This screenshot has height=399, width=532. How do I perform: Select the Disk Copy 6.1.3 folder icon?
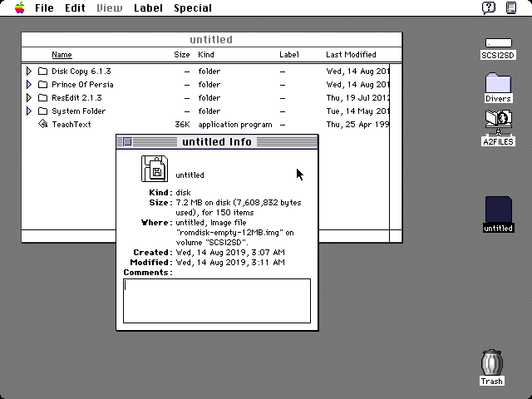(42, 71)
